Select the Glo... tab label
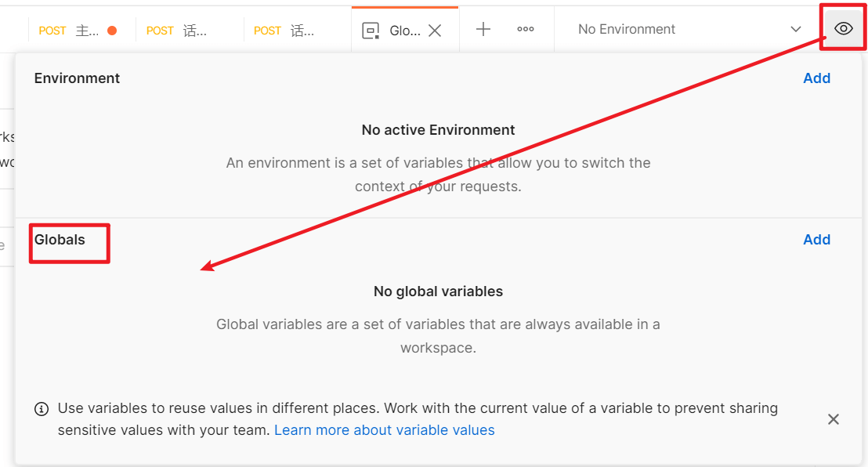Screen dimensions: 868x467 point(405,31)
